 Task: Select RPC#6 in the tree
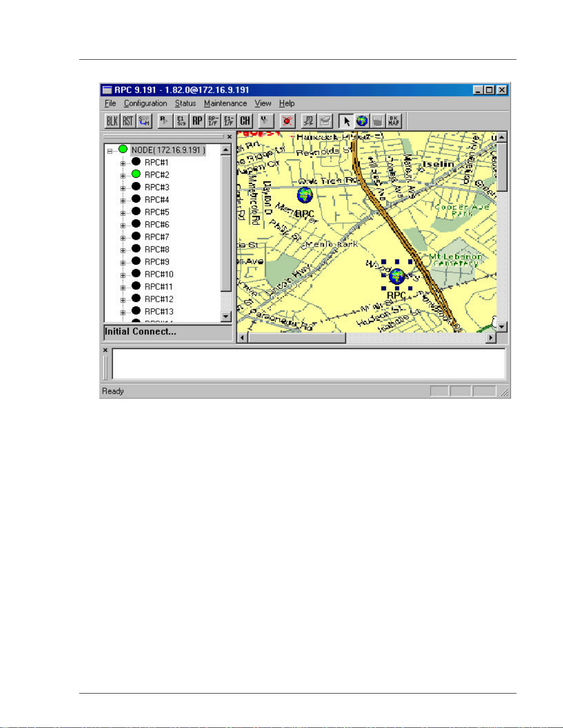(157, 225)
